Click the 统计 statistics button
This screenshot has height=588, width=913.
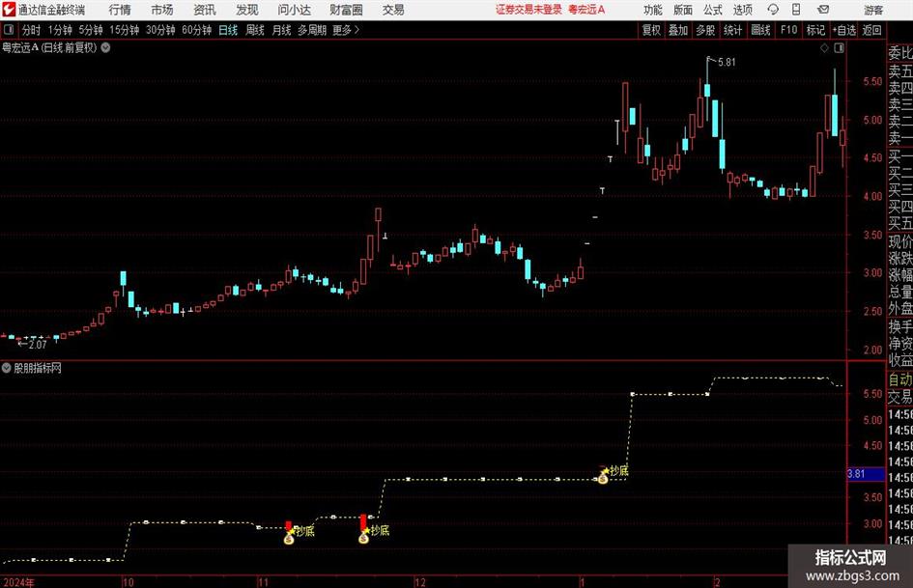732,30
